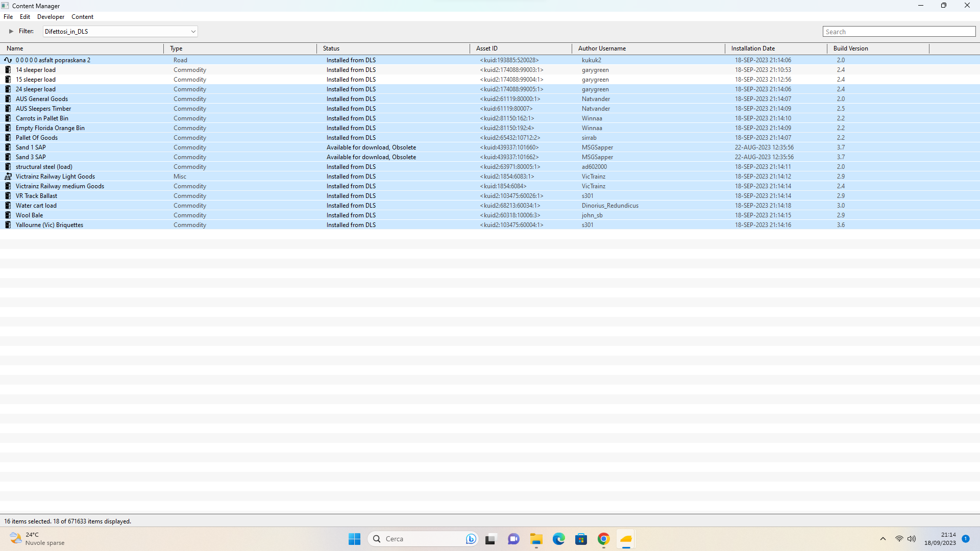
Task: Sort by the Build Version column header
Action: [x=878, y=48]
